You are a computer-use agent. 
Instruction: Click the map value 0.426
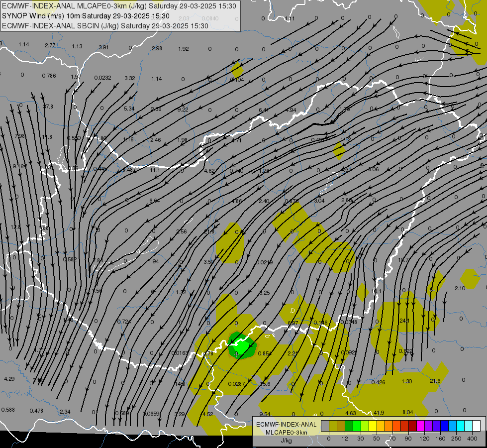pyautogui.click(x=378, y=382)
